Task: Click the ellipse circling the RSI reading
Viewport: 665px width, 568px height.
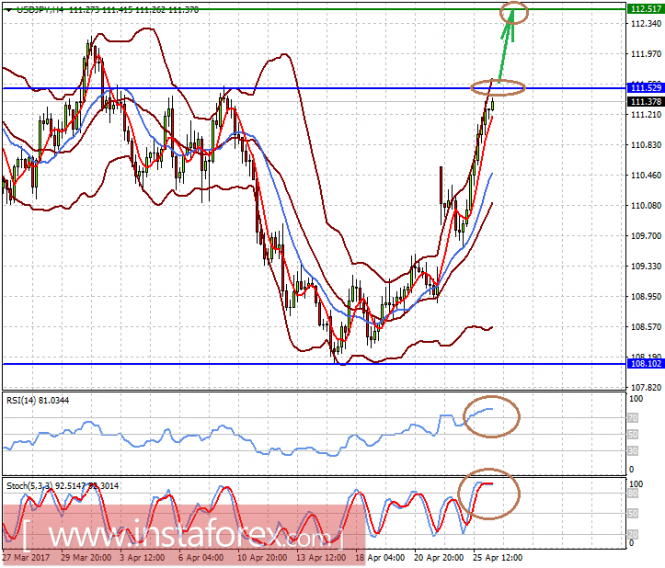Action: [x=492, y=417]
